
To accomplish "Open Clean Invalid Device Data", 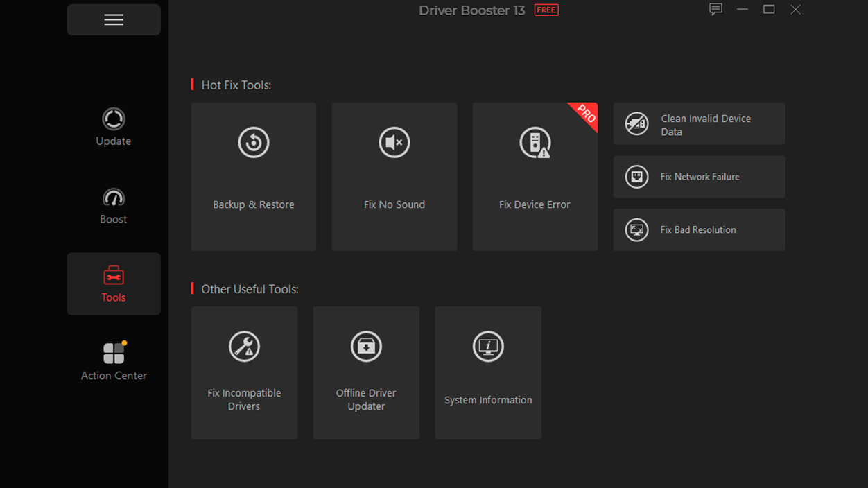I will tap(699, 123).
